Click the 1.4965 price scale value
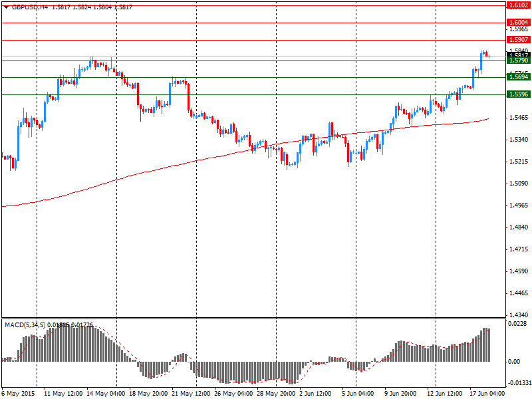This screenshot has height=399, width=532. tap(519, 205)
